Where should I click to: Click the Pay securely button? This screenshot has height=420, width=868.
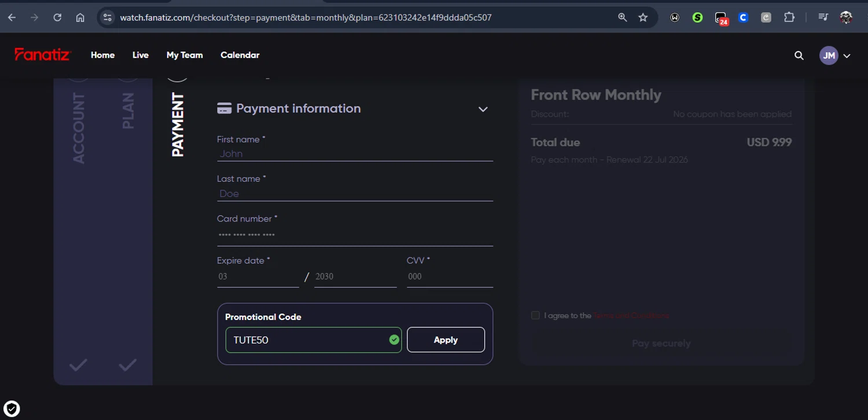tap(661, 343)
